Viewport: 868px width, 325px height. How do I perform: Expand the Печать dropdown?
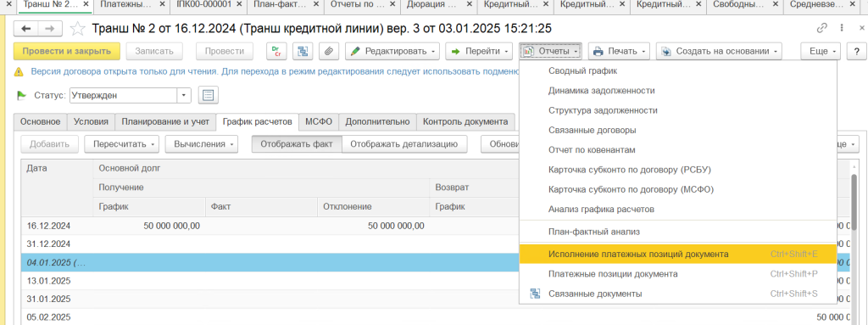click(619, 51)
